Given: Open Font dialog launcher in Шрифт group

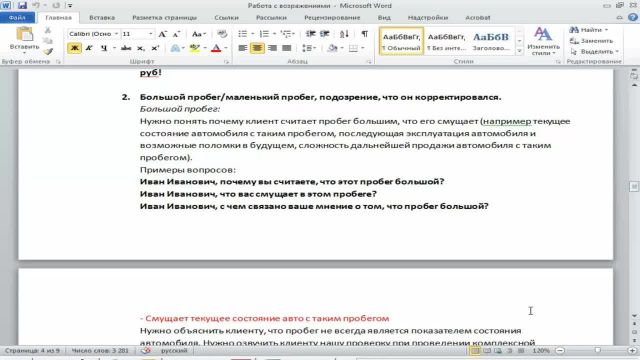Looking at the screenshot, I should point(227,62).
